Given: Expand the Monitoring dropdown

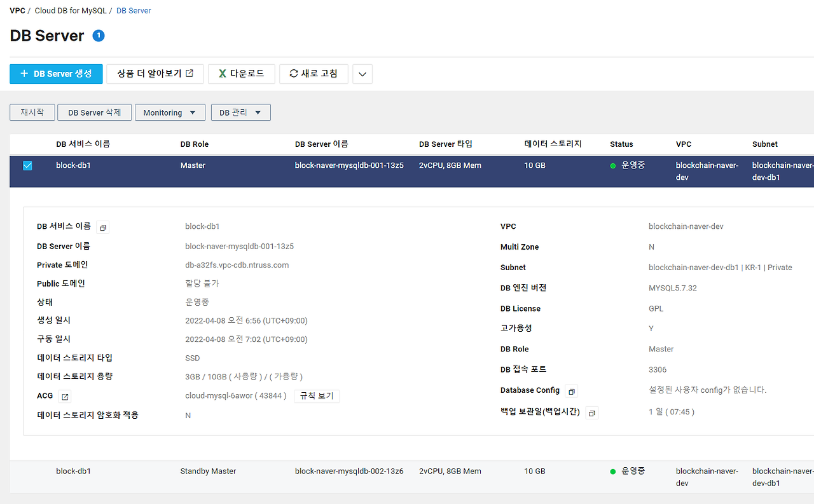Looking at the screenshot, I should click(170, 112).
